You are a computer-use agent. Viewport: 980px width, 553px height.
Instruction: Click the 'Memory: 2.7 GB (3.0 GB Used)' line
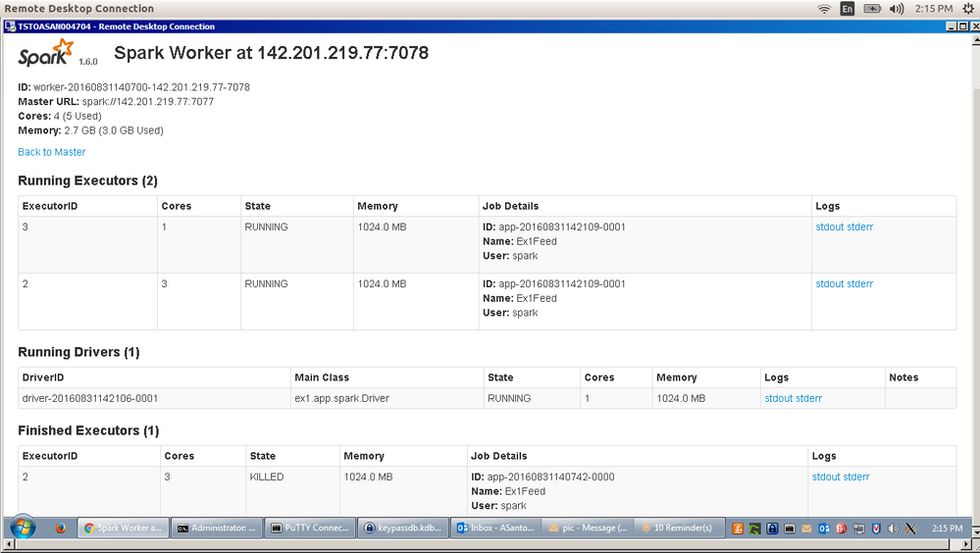tap(90, 130)
